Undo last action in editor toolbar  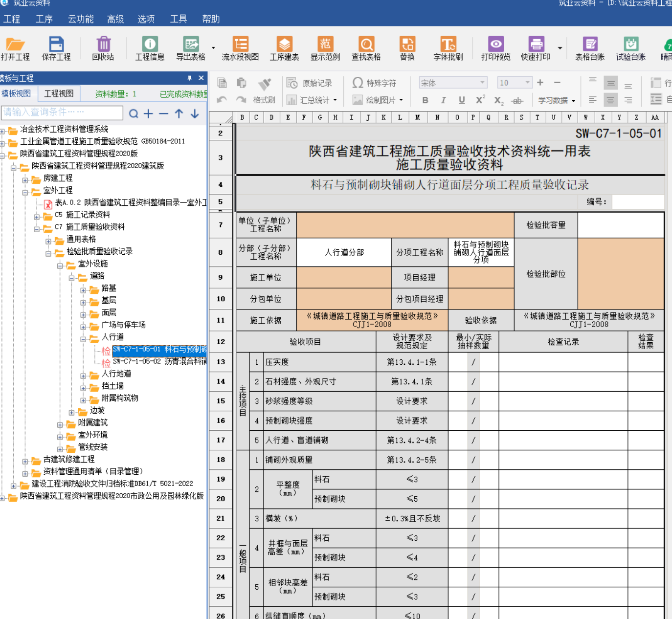pos(222,100)
